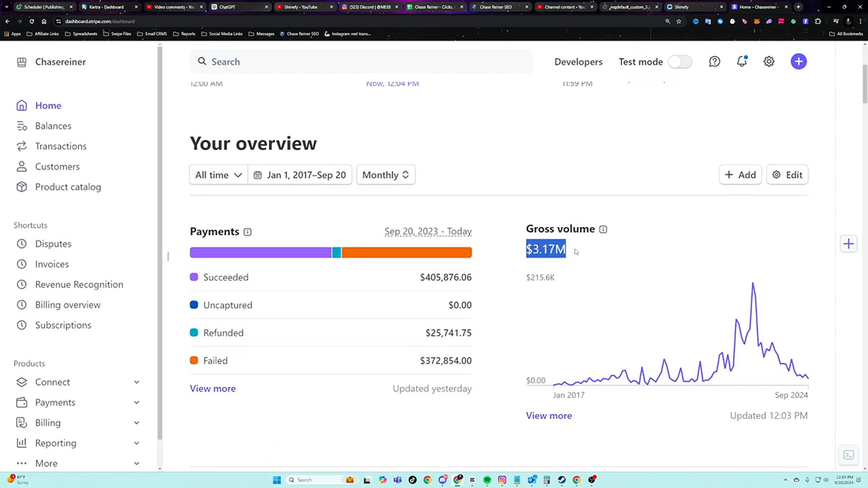This screenshot has height=488, width=868.
Task: Click the purple plus create button
Action: click(799, 61)
